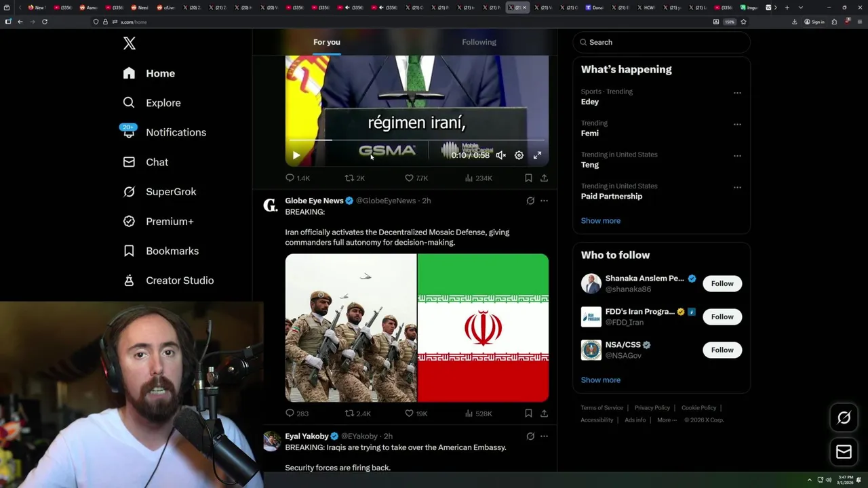The width and height of the screenshot is (868, 488).
Task: Show more under Who to follow
Action: click(x=601, y=380)
